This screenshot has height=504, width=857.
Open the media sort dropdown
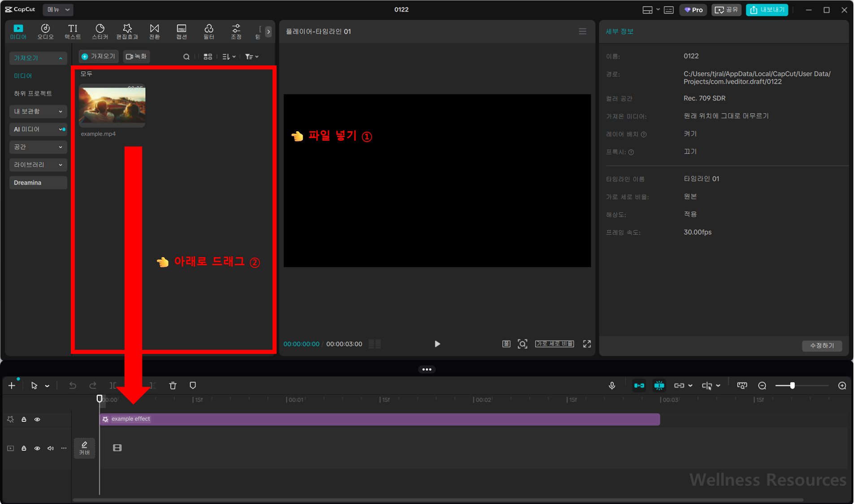(229, 56)
